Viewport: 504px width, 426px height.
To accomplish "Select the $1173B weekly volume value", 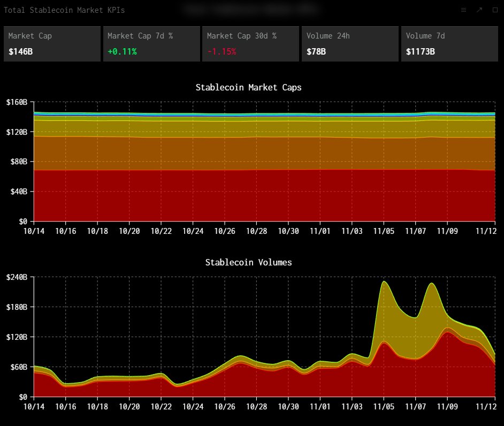I will coord(421,51).
